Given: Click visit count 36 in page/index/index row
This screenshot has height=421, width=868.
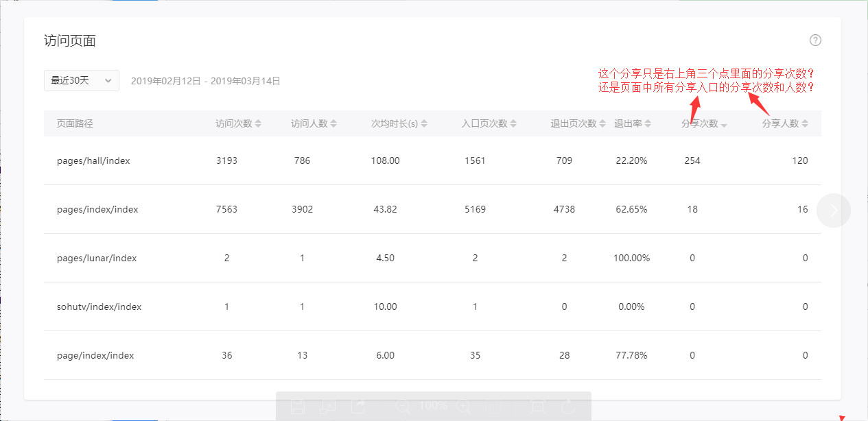Looking at the screenshot, I should (x=226, y=355).
